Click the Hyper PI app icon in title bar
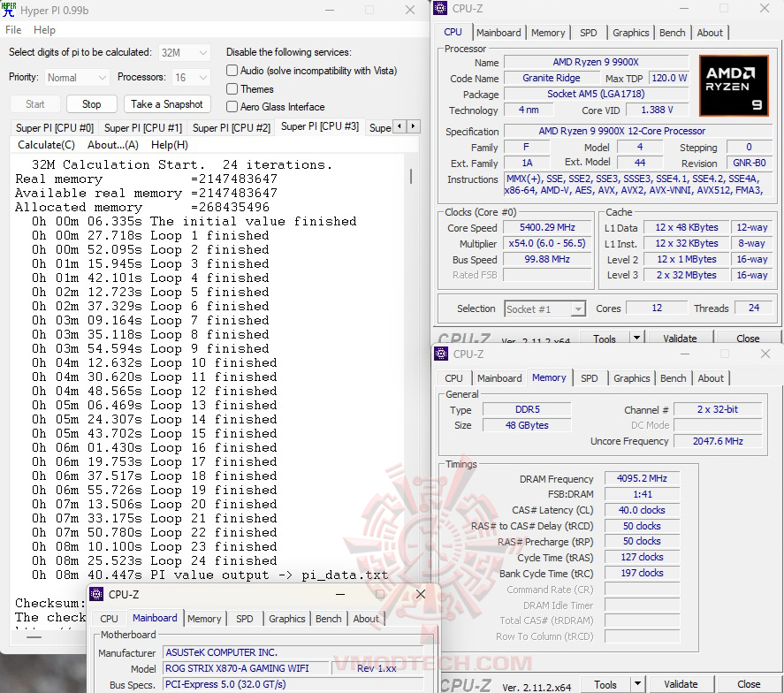 coord(9,10)
